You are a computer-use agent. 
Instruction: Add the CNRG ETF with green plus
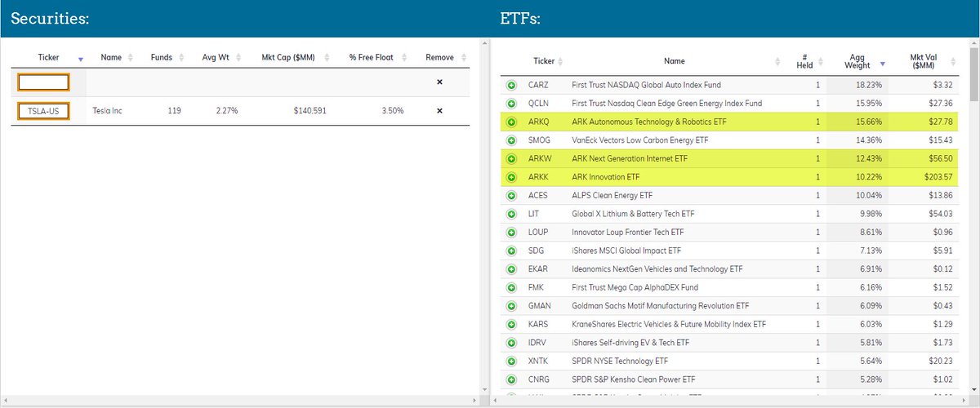(511, 379)
